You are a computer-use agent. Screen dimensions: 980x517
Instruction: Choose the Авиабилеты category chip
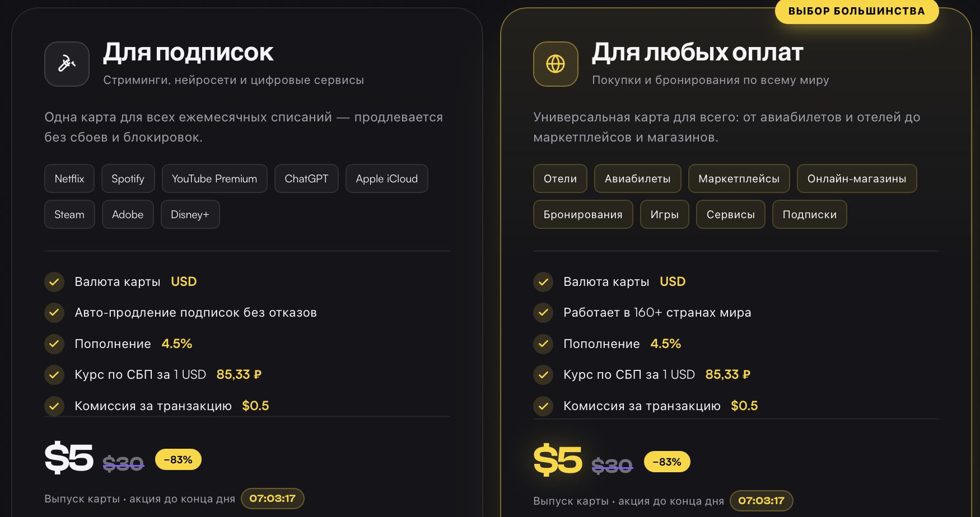[638, 178]
